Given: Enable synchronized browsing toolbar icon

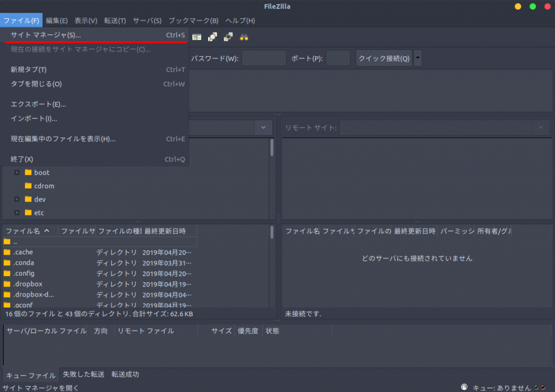Looking at the screenshot, I should [228, 36].
